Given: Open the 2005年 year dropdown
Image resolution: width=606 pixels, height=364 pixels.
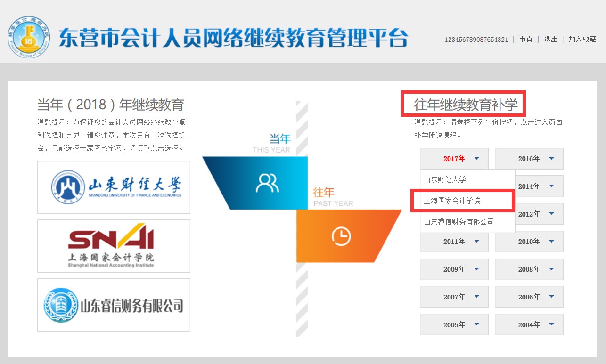Looking at the screenshot, I should tap(454, 325).
